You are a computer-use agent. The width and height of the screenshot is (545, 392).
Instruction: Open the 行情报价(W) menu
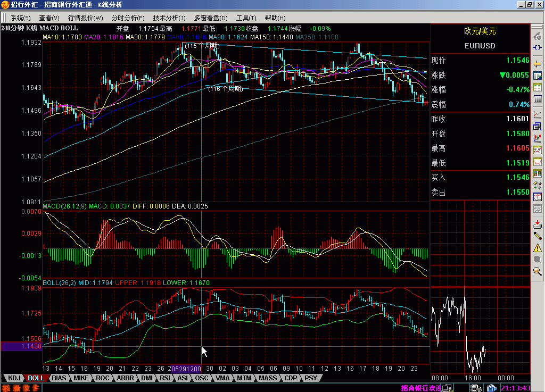pyautogui.click(x=85, y=18)
